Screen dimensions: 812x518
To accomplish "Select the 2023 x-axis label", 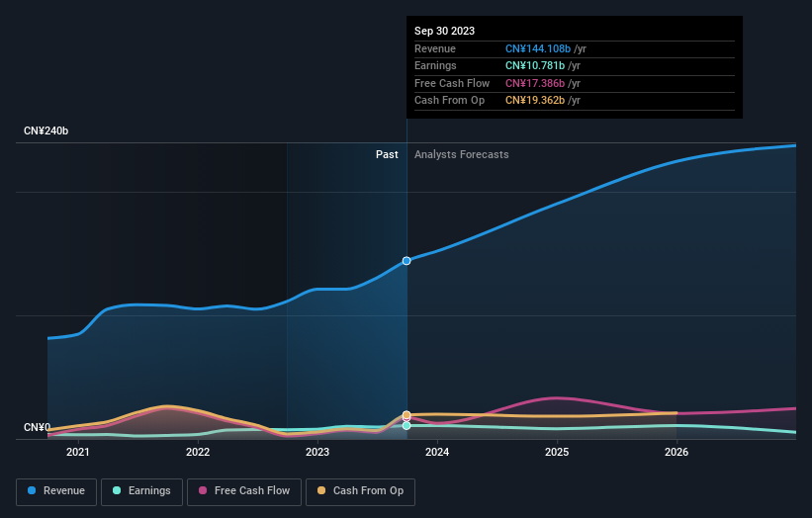I will coord(317,452).
